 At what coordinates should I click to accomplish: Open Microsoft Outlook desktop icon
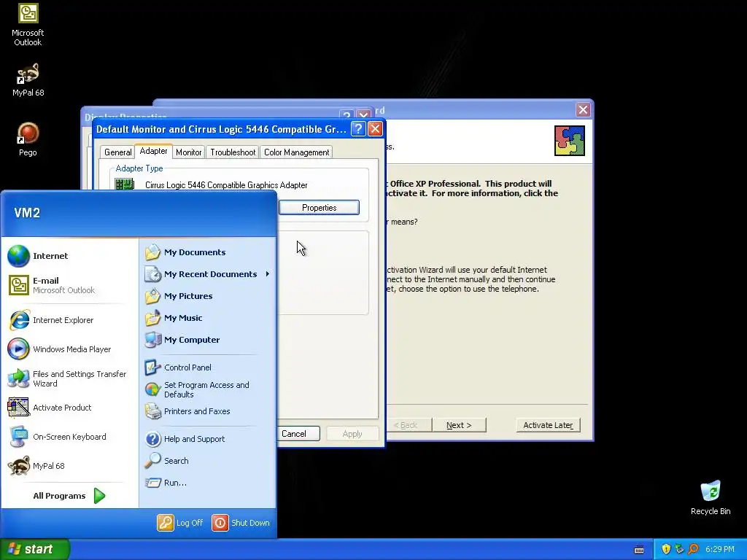click(x=28, y=25)
